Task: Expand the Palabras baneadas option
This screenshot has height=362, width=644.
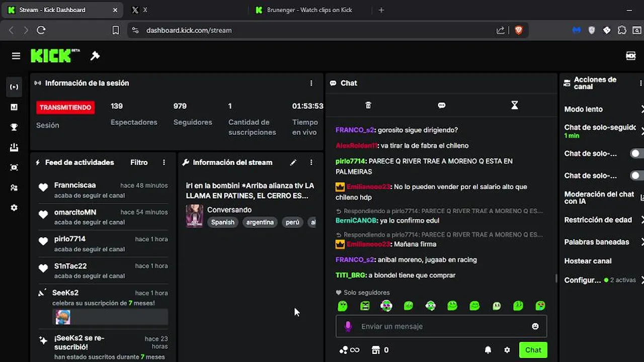Action: tap(604, 242)
